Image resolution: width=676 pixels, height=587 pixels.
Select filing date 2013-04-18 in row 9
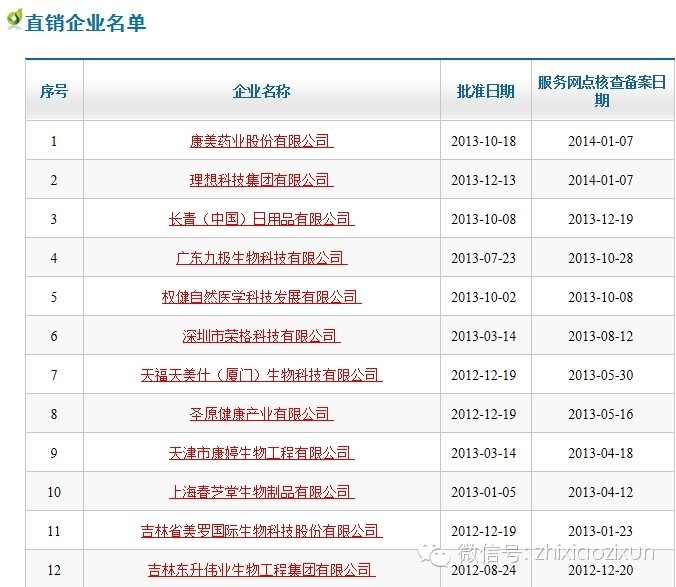coord(601,453)
